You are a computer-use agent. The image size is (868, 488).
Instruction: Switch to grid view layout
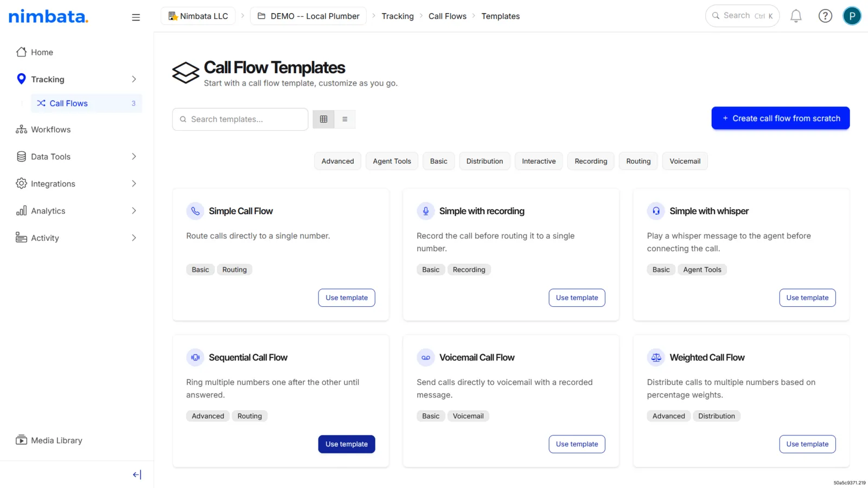(x=324, y=119)
